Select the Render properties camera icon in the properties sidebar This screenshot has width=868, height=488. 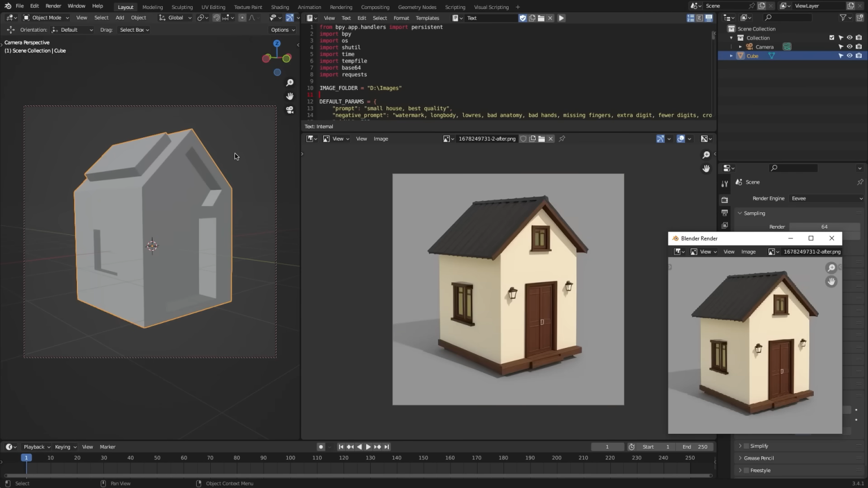coord(725,199)
